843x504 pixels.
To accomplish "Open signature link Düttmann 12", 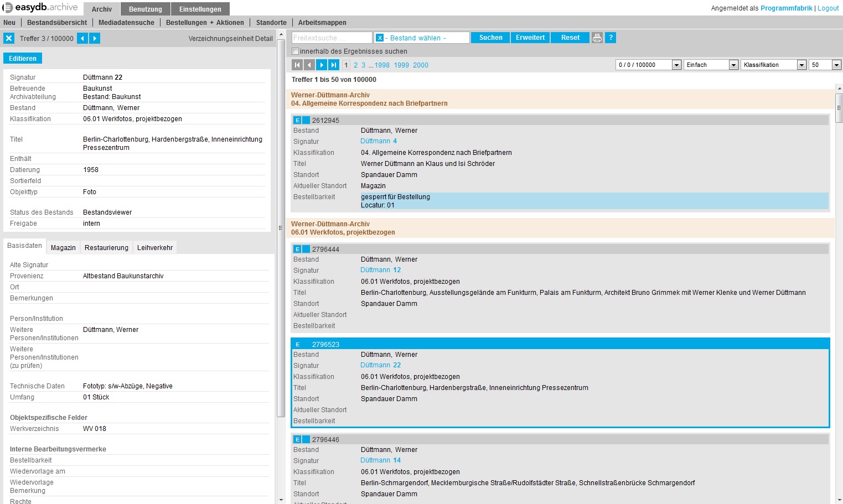I will point(380,270).
